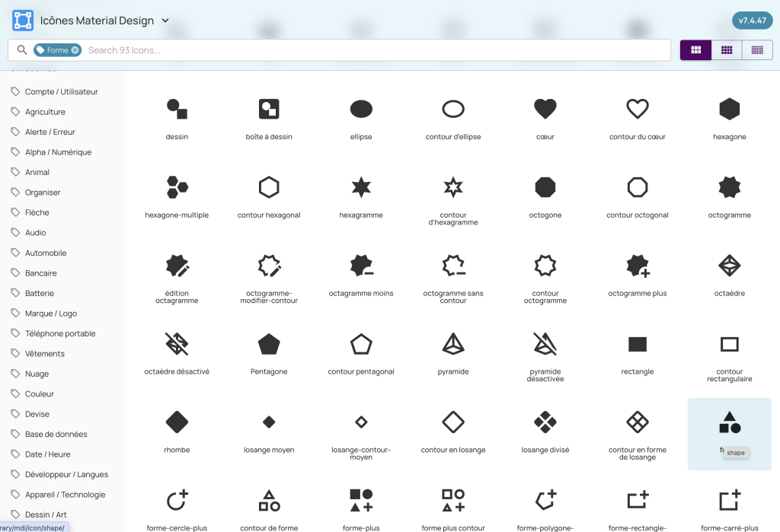Select the hexagone-multiple icon
This screenshot has height=532, width=780.
coord(177,187)
